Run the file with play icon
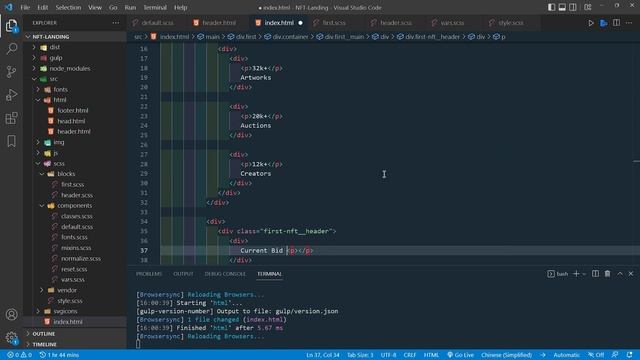Screen dimensions: 640x360 [x=591, y=23]
